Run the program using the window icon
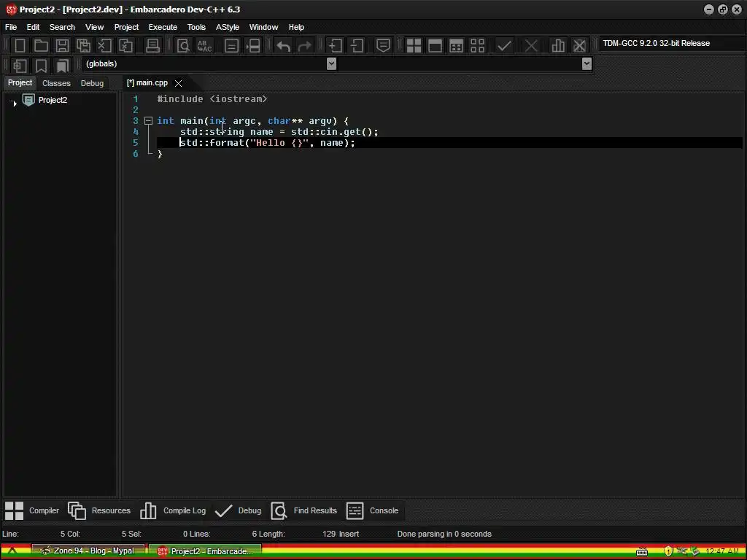Screen dimensions: 747x560 [435, 46]
